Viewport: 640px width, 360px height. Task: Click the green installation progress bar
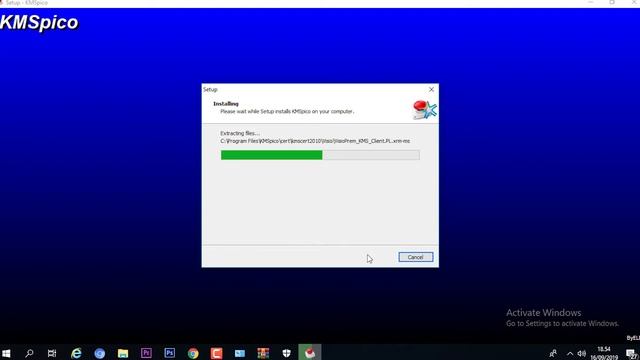pyautogui.click(x=320, y=155)
